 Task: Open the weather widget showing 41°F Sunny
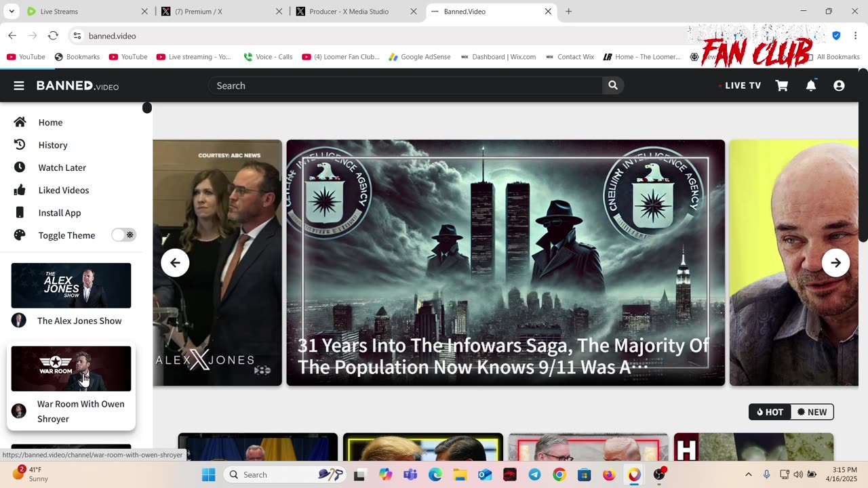click(x=31, y=474)
